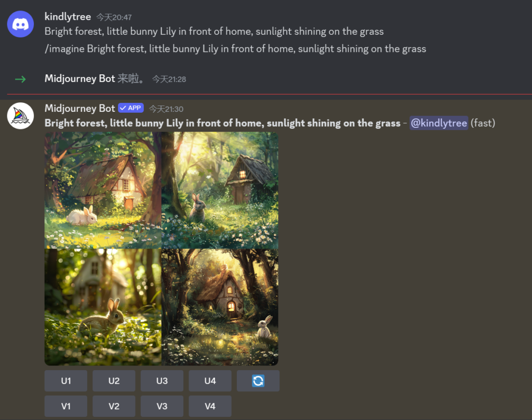Click the kindlytree username
Viewport: 532px width, 420px height.
pos(68,17)
